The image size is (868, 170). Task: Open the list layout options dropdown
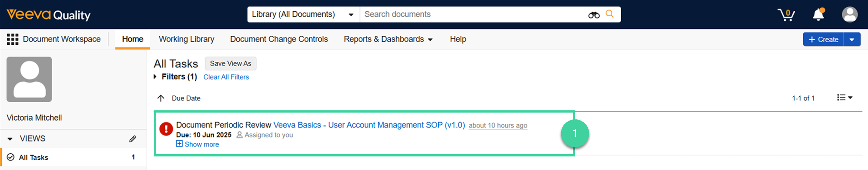coord(845,98)
